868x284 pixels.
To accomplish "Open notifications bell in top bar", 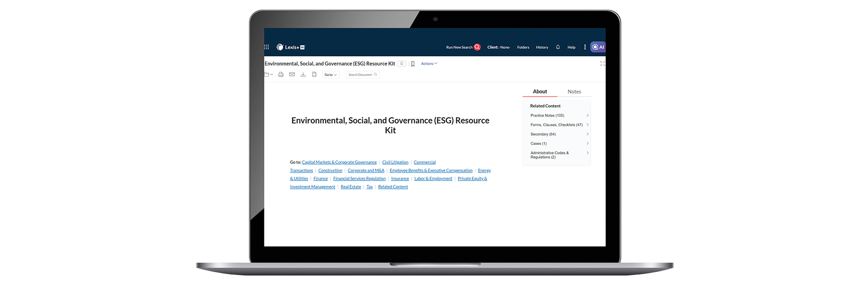I will [x=558, y=47].
